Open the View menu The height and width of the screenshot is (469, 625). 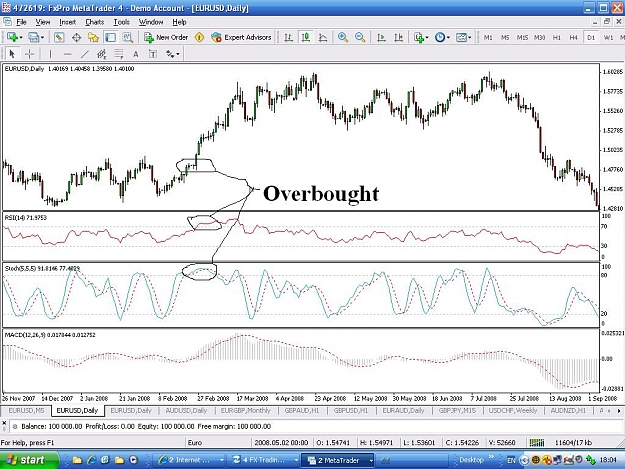click(43, 22)
